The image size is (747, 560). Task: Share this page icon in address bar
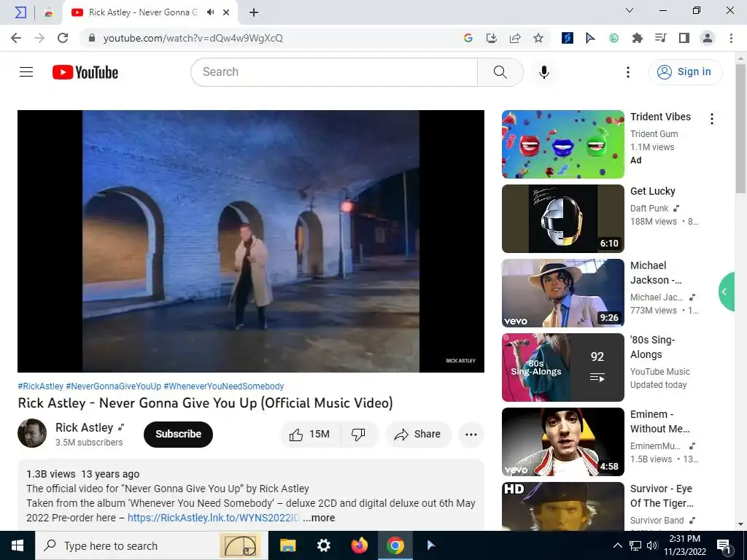pyautogui.click(x=515, y=38)
